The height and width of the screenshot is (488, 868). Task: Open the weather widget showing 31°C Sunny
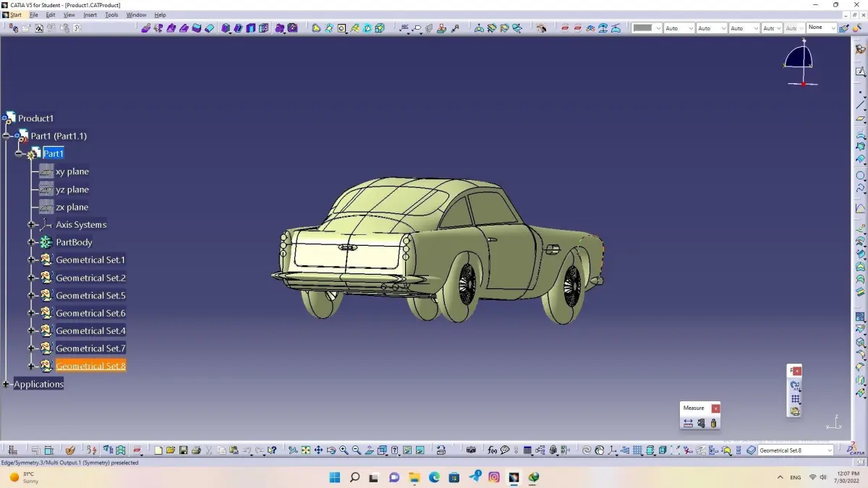(x=23, y=477)
